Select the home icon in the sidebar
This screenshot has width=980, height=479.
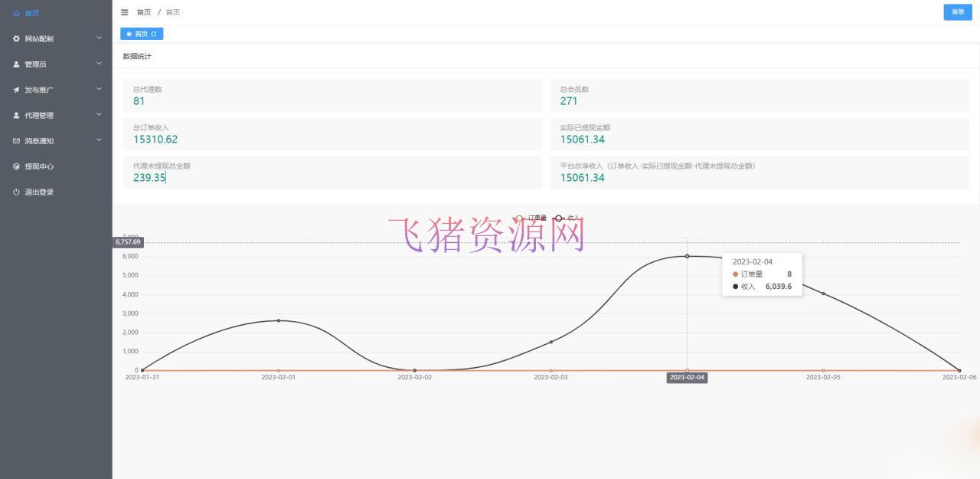tap(15, 13)
